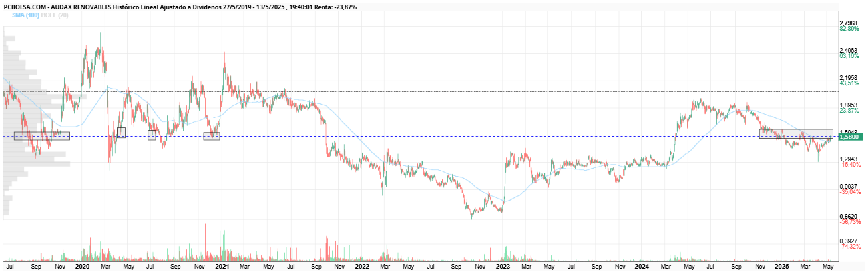Click the 1,8953 price axis label
Image resolution: width=868 pixels, height=274 pixels.
tap(849, 105)
